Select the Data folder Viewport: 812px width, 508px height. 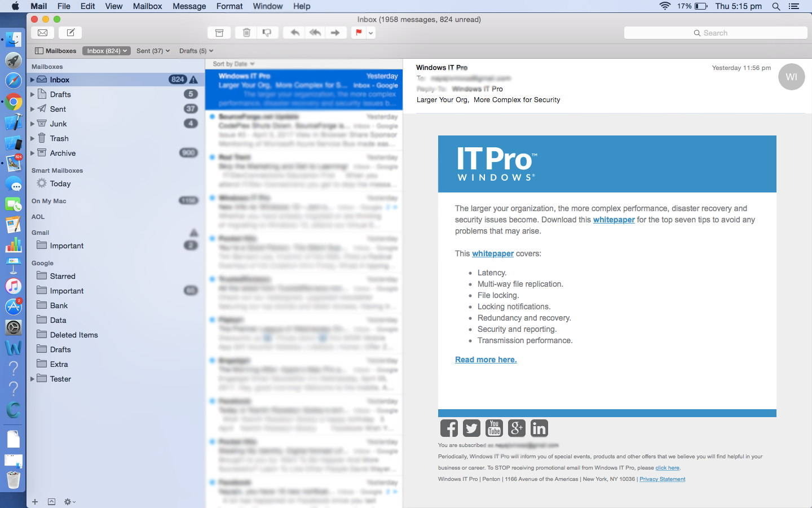point(115,320)
